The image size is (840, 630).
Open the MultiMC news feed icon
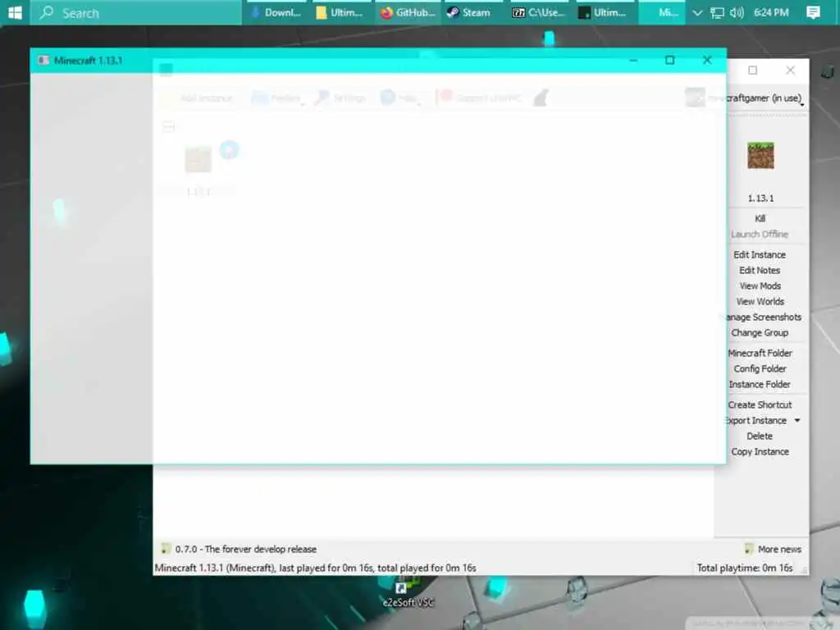click(x=166, y=549)
